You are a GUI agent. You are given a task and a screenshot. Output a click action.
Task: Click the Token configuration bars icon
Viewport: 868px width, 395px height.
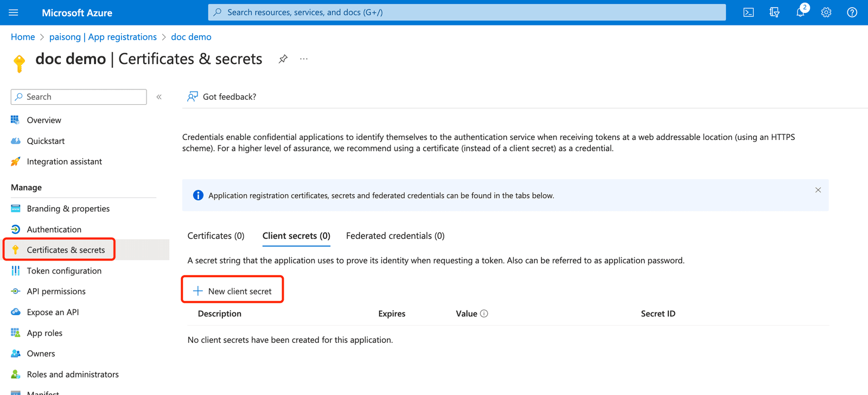point(15,271)
